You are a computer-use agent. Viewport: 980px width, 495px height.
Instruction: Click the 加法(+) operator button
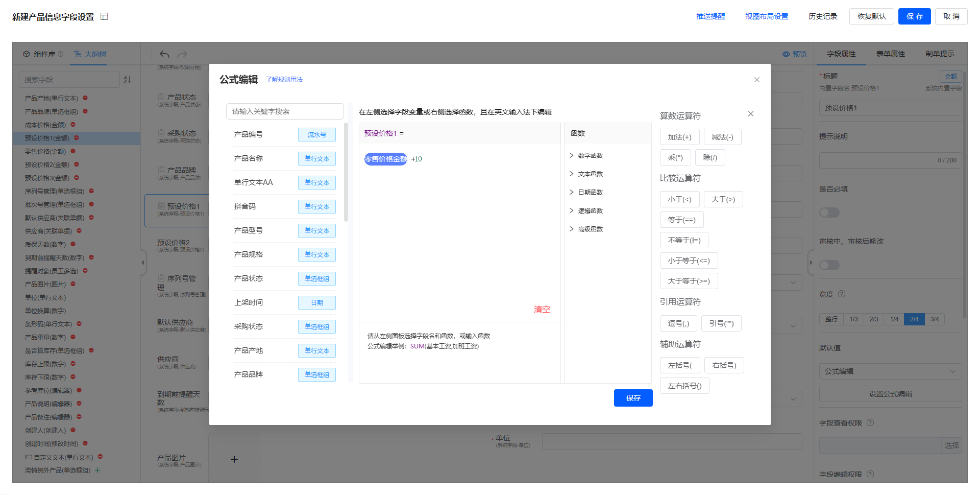pos(679,137)
